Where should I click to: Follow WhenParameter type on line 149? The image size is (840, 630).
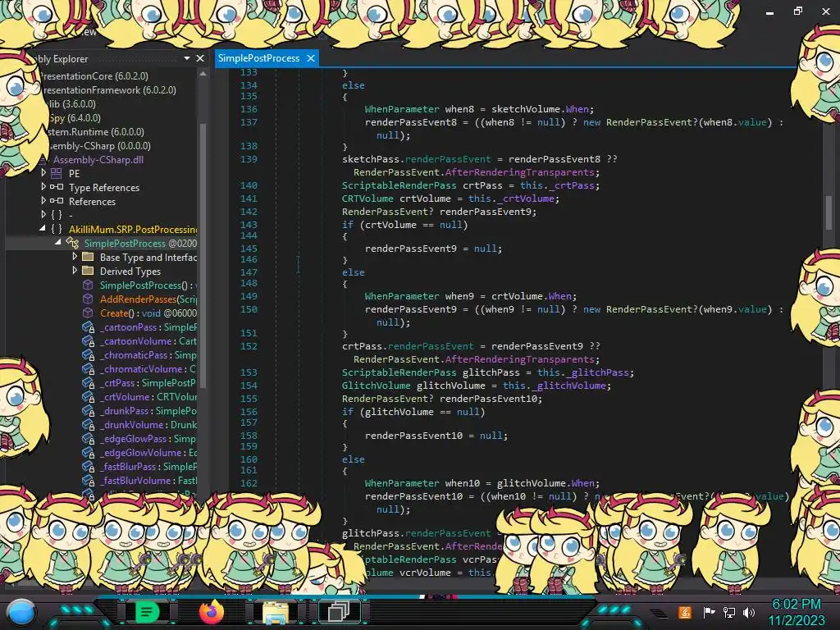[x=402, y=295]
